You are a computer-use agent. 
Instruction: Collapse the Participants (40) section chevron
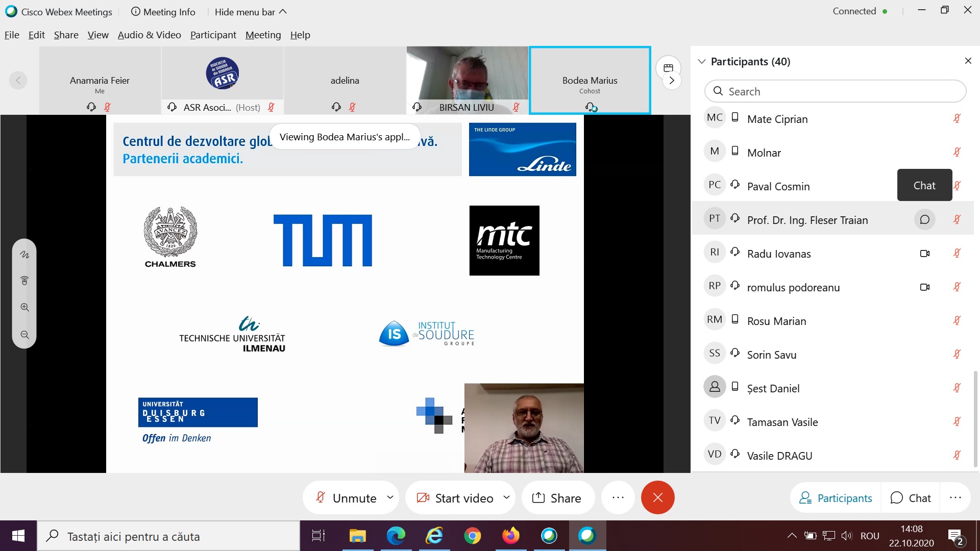pos(702,62)
